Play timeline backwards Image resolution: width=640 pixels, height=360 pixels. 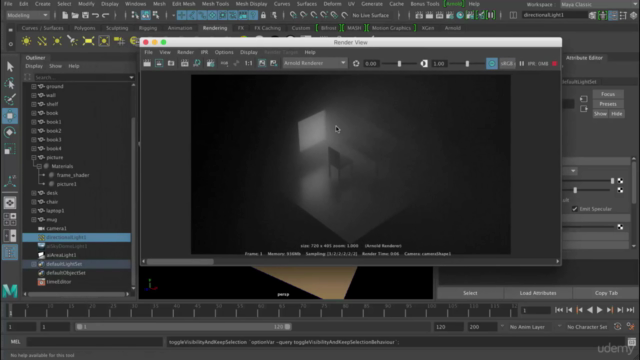point(590,310)
